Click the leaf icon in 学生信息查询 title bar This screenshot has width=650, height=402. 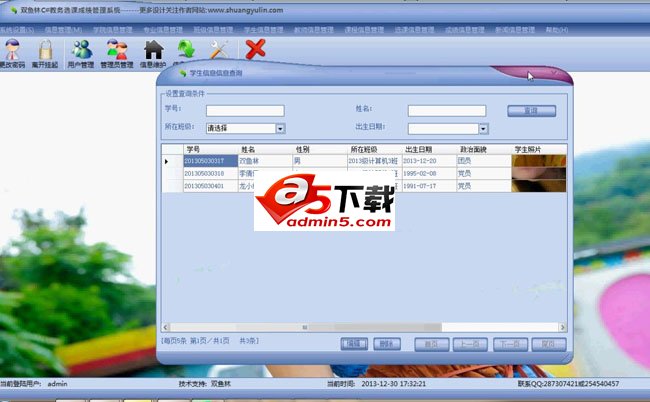point(182,73)
